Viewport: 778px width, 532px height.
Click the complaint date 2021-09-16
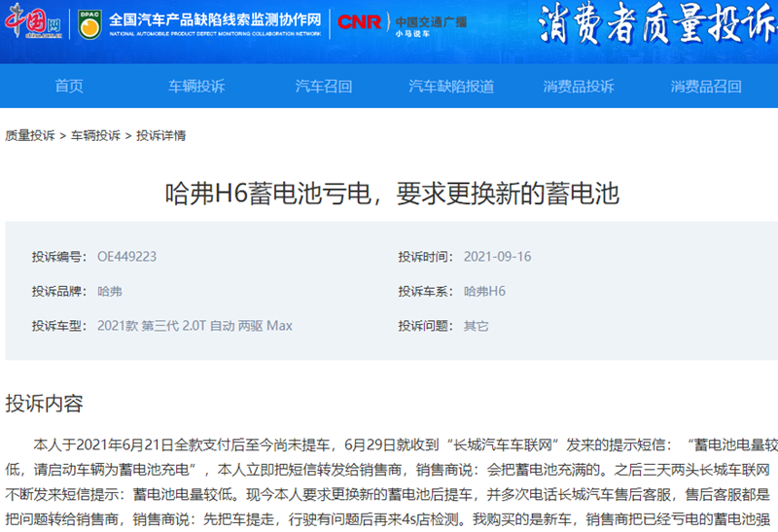pyautogui.click(x=497, y=257)
